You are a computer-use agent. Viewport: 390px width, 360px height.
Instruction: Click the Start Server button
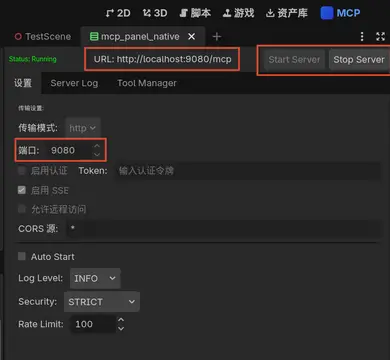coord(294,60)
